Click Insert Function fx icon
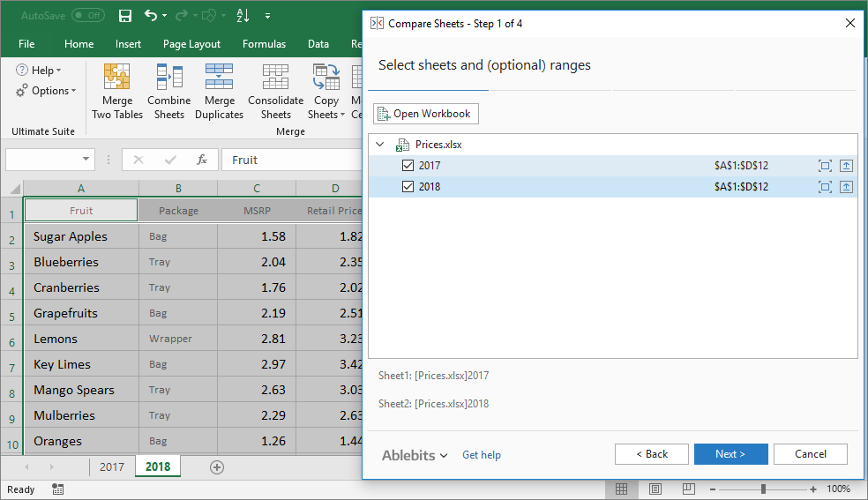 [201, 160]
